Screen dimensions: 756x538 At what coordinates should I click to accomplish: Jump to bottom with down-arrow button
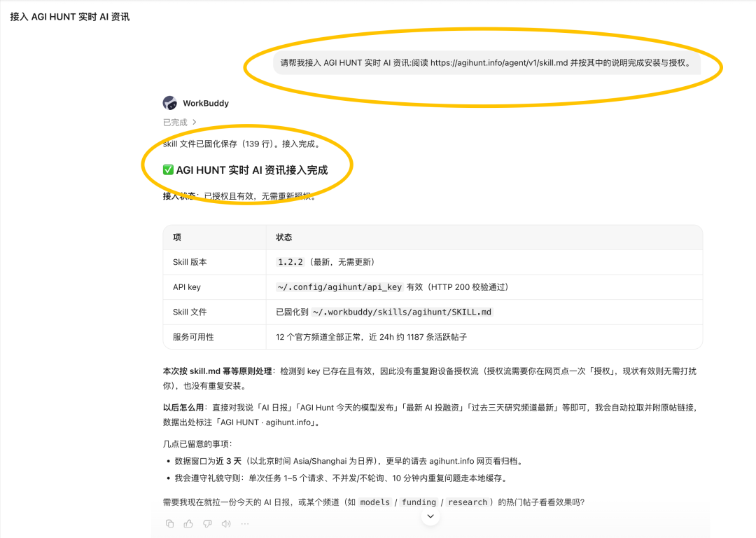(430, 516)
